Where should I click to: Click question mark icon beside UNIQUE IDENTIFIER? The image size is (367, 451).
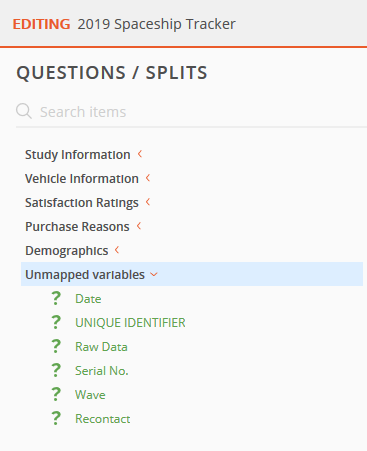point(56,322)
